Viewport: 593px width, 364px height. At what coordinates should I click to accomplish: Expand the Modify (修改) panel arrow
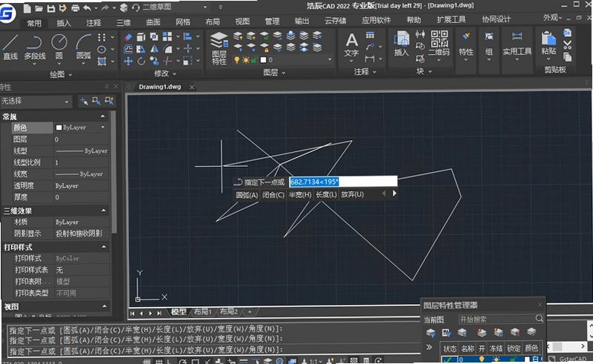click(x=174, y=73)
